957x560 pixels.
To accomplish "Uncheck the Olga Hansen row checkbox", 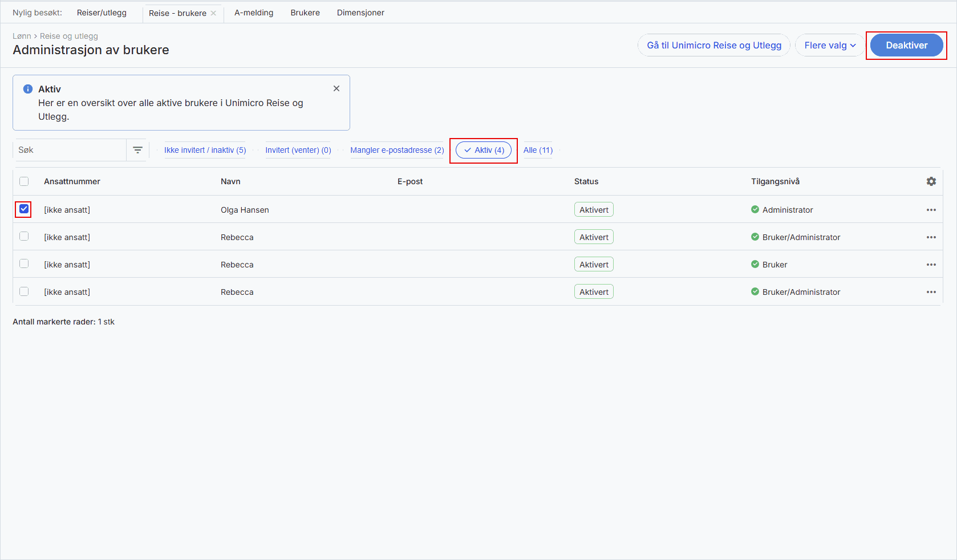I will (x=24, y=209).
